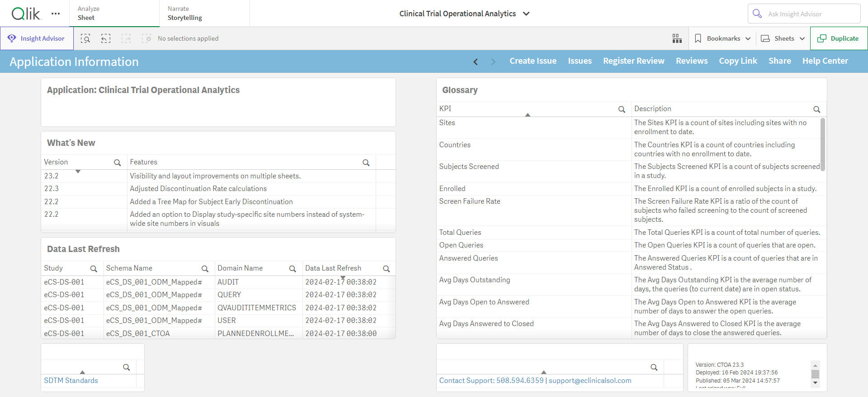868x397 pixels.
Task: Select the USER domain cell
Action: click(x=259, y=321)
